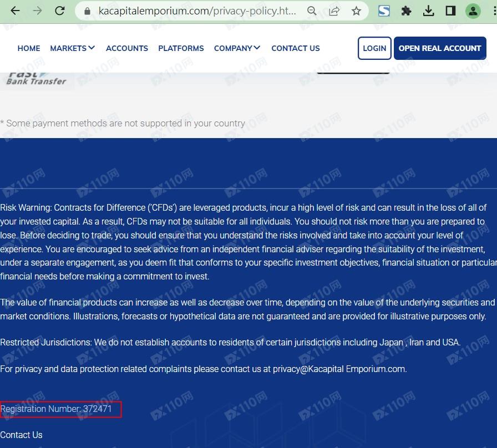Expand the MARKETS dropdown menu
Viewport: 497px width, 448px height.
[x=72, y=48]
